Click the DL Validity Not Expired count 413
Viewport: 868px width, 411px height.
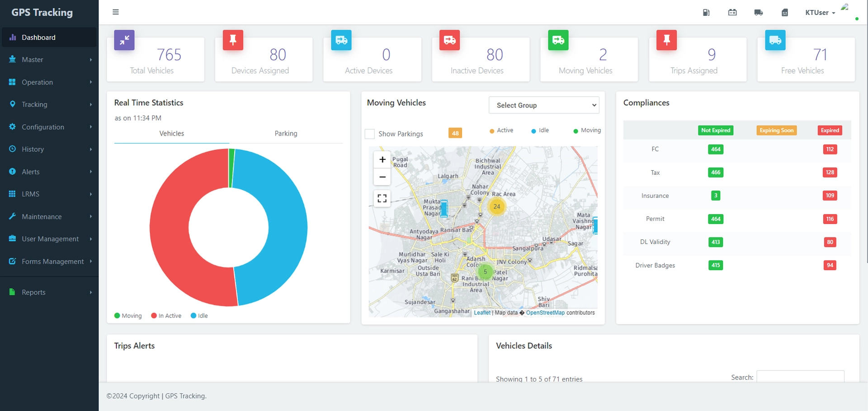pyautogui.click(x=716, y=242)
